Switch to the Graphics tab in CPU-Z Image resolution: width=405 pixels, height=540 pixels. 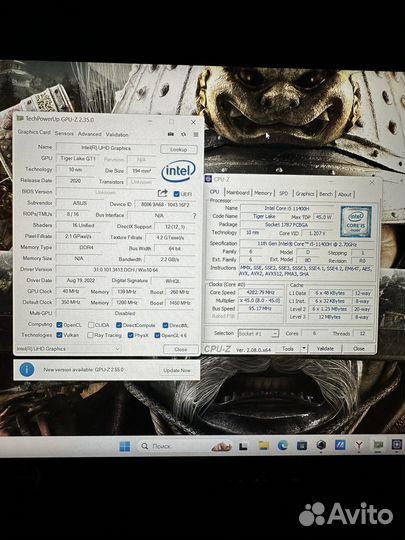(305, 194)
